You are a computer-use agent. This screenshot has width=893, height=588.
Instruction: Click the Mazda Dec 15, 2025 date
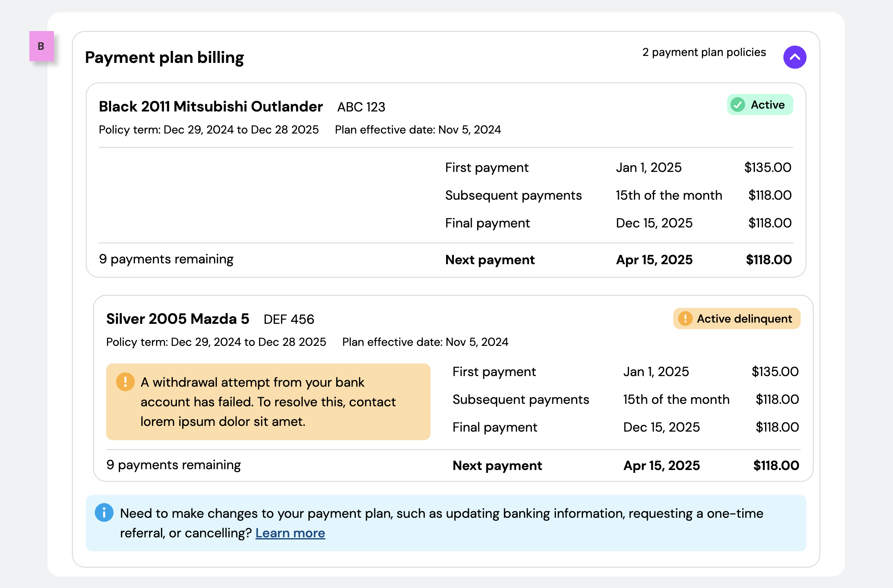coord(661,427)
